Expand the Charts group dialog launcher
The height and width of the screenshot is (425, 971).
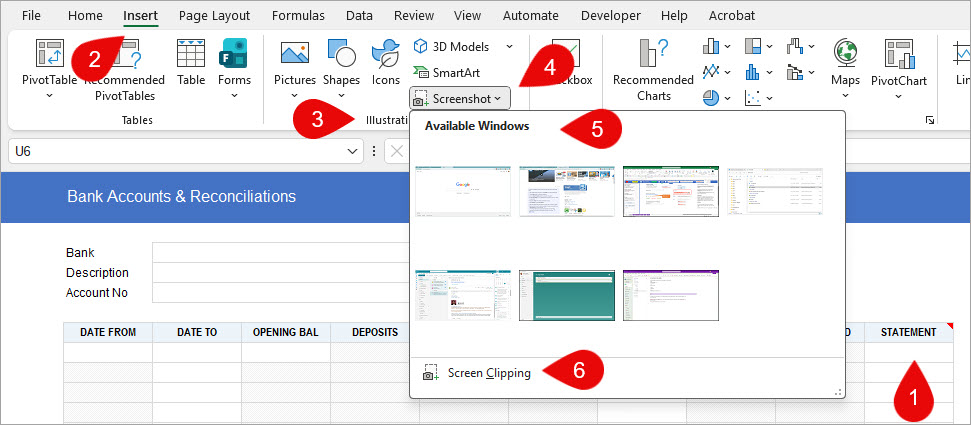coord(930,120)
